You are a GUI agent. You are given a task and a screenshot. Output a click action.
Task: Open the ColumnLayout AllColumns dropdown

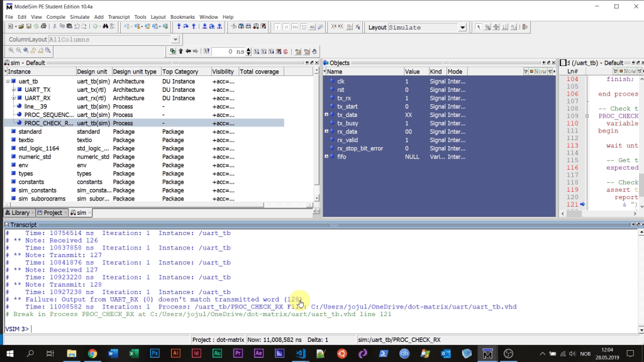click(175, 39)
